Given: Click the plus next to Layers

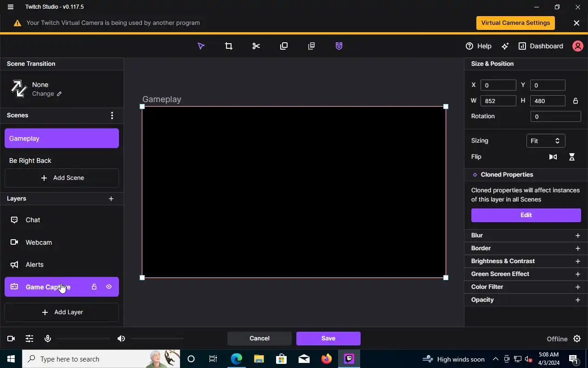Looking at the screenshot, I should pyautogui.click(x=111, y=199).
